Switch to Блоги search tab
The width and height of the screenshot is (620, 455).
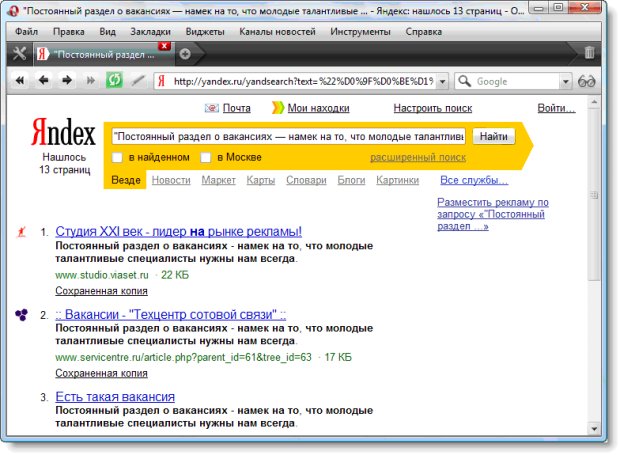tap(352, 180)
